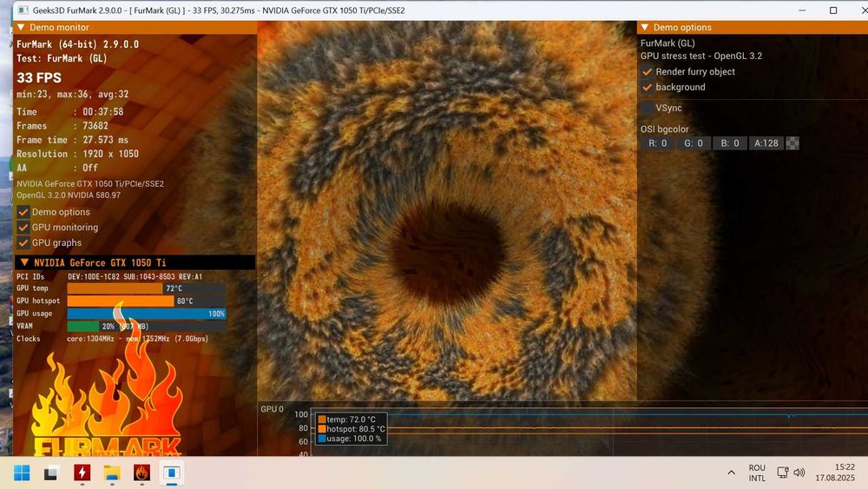Click the VRAM 20% usage bar
This screenshot has width=868, height=489.
pos(146,327)
